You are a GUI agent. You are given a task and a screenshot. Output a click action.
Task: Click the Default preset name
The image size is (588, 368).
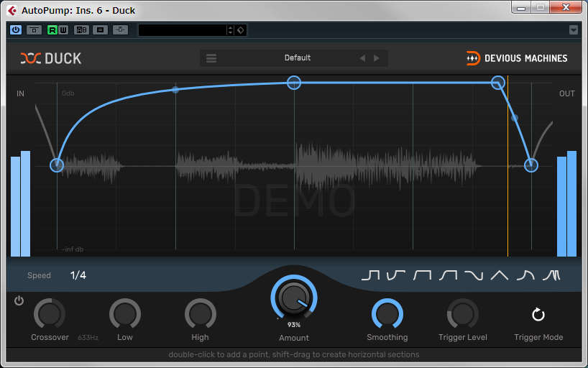(x=298, y=57)
